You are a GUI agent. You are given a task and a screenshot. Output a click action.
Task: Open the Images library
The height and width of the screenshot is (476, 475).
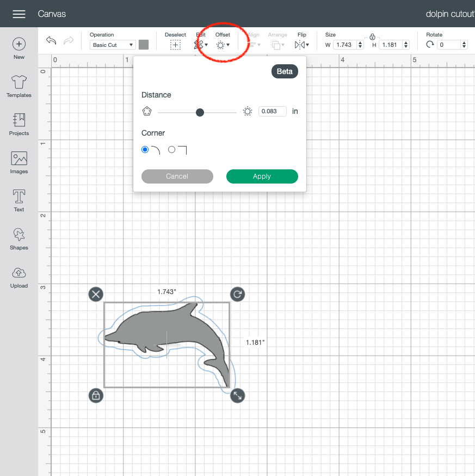pos(19,162)
